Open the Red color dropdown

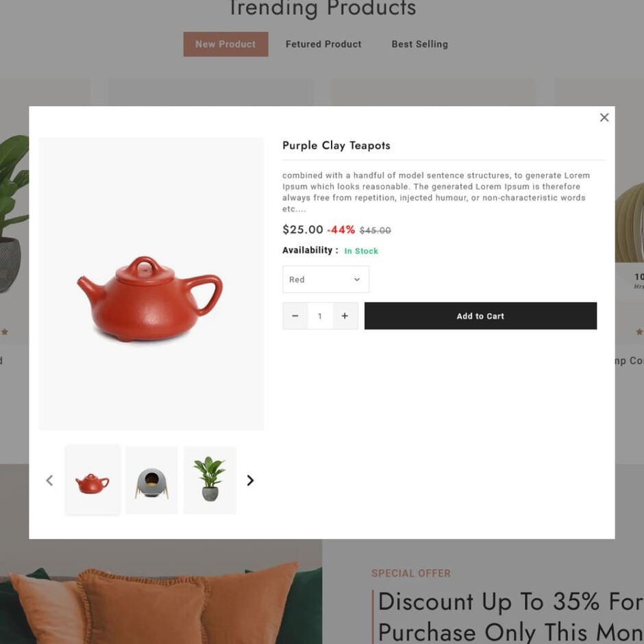[x=325, y=280]
